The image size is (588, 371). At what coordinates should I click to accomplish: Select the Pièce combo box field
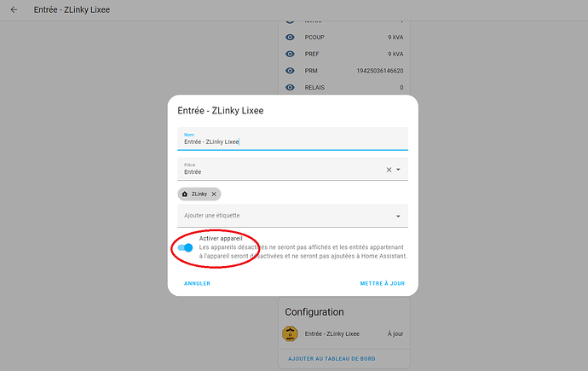[x=293, y=169]
